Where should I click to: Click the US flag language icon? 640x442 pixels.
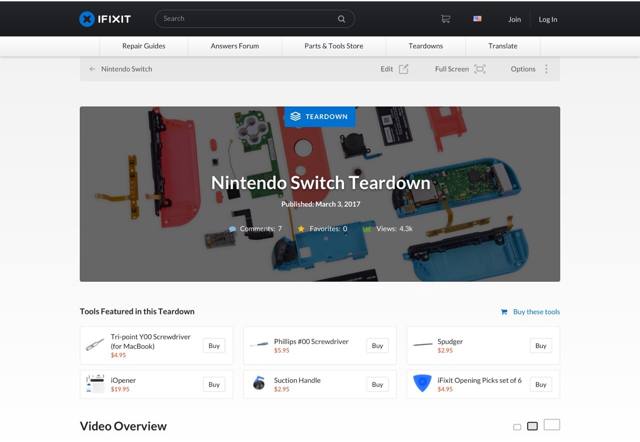477,19
